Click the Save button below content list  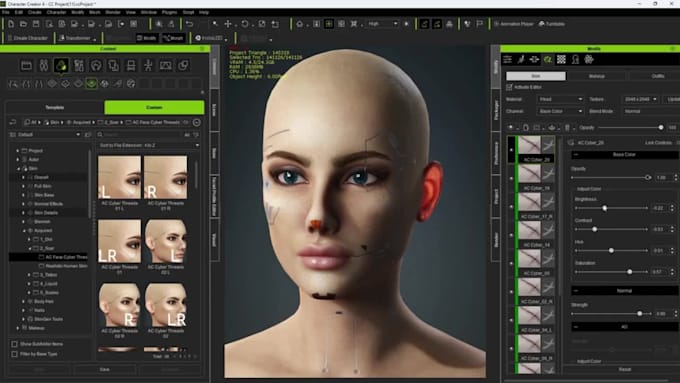(105, 370)
